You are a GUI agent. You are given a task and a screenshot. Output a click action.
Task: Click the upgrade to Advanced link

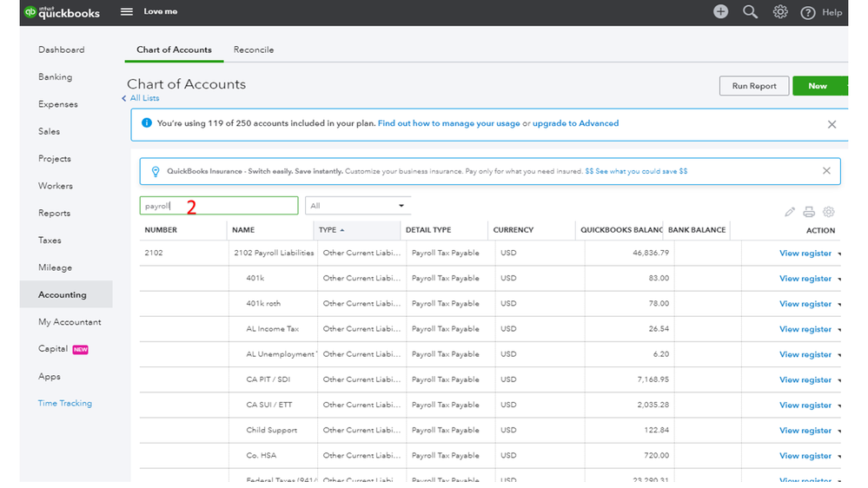pyautogui.click(x=575, y=123)
